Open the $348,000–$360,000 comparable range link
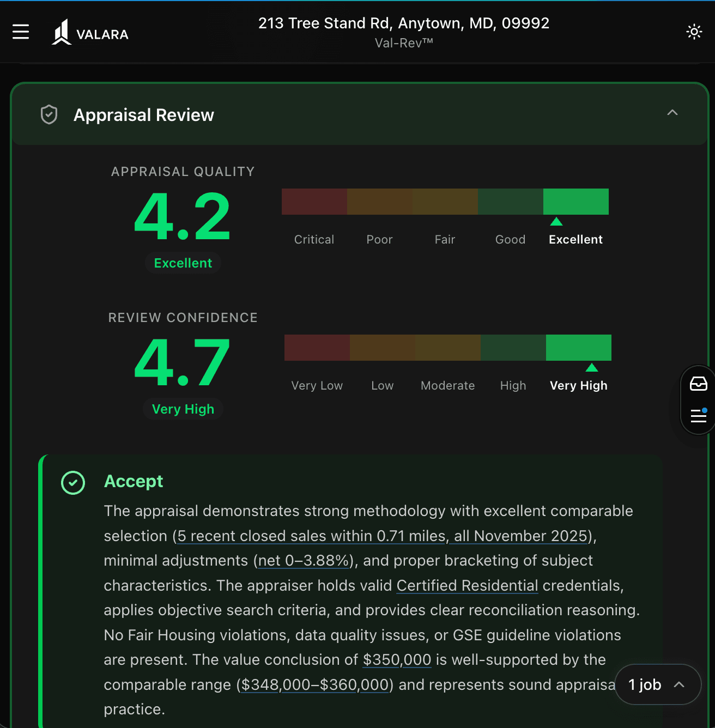Viewport: 715px width, 728px height. point(314,684)
